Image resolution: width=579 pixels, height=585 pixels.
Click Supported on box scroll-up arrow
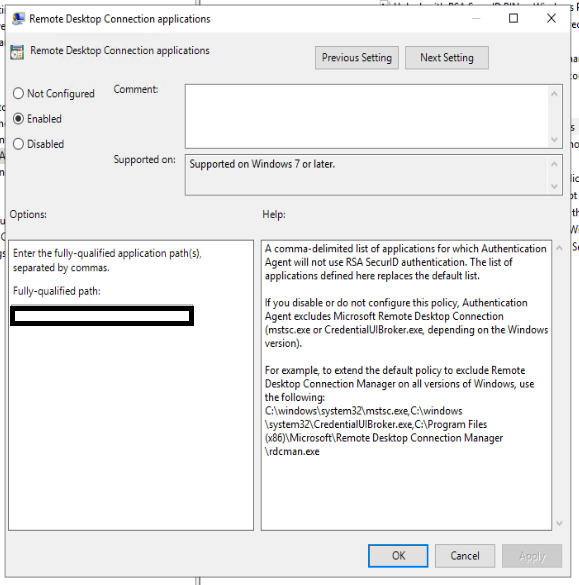pos(554,164)
